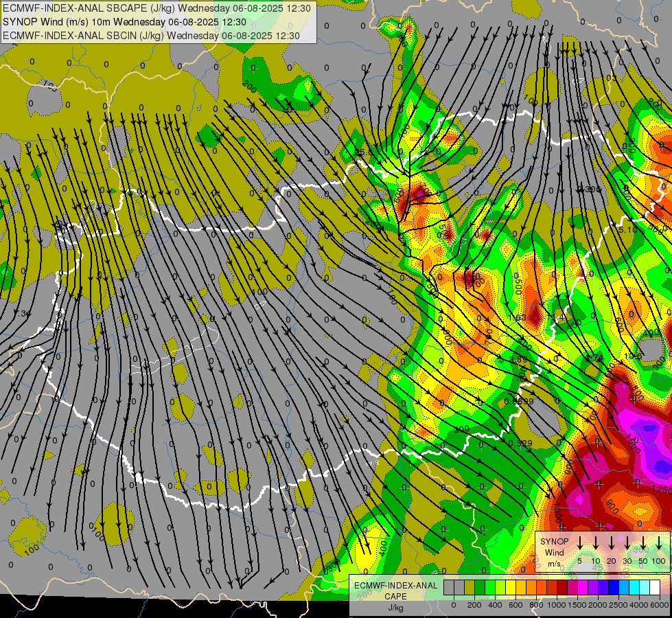Click the SYNOP Wind 10m header line

pos(124,22)
